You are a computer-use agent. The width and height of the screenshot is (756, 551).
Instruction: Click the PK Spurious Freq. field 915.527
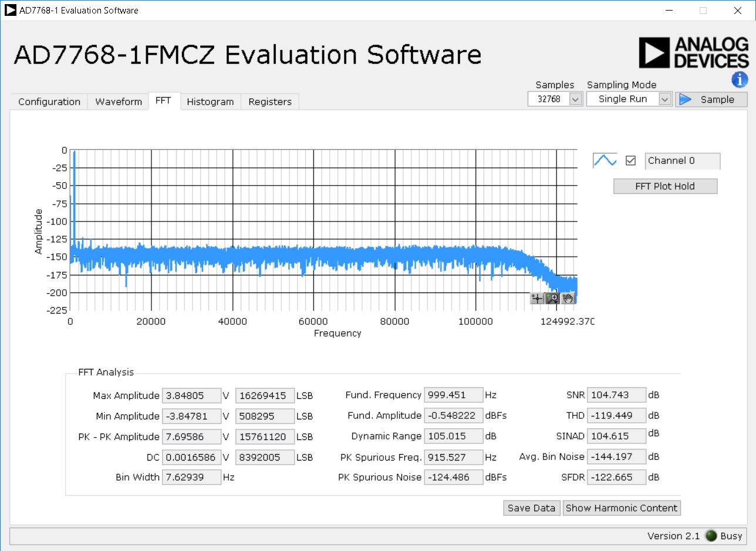[454, 457]
